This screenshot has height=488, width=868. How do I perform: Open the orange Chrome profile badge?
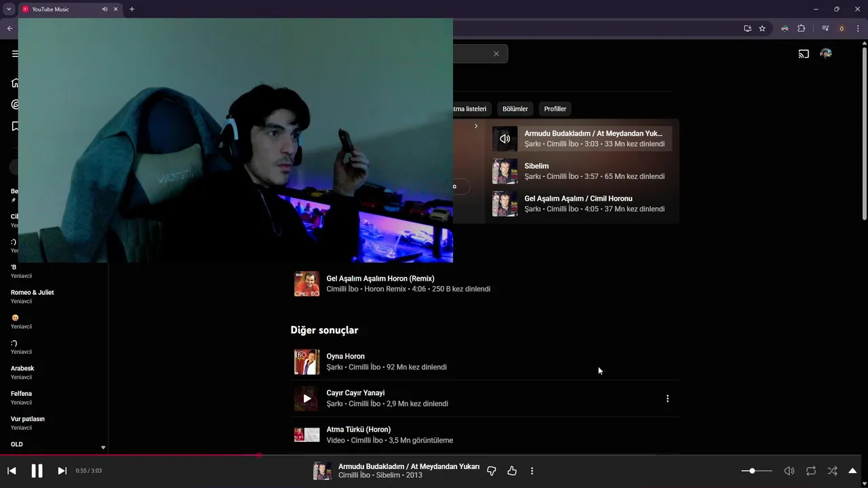coord(842,28)
